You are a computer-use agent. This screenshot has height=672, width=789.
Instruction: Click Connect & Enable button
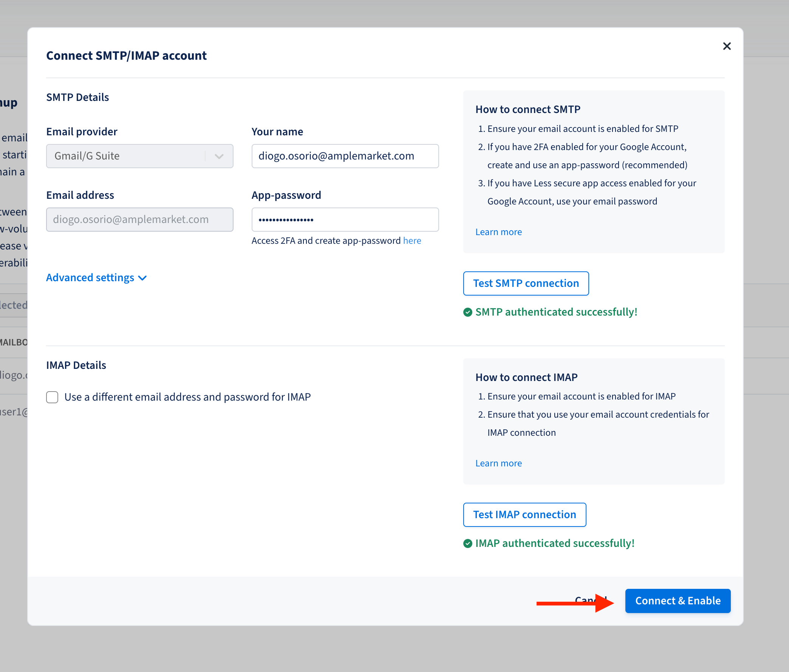coord(678,601)
